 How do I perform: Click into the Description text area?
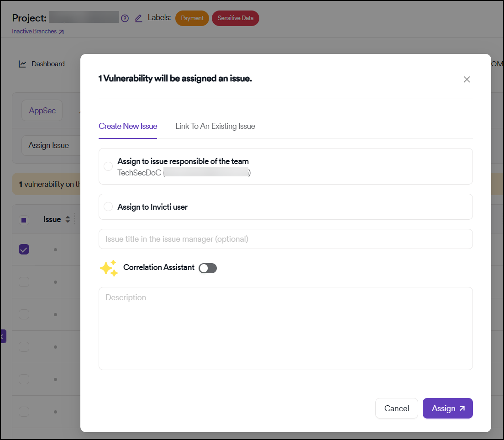285,328
